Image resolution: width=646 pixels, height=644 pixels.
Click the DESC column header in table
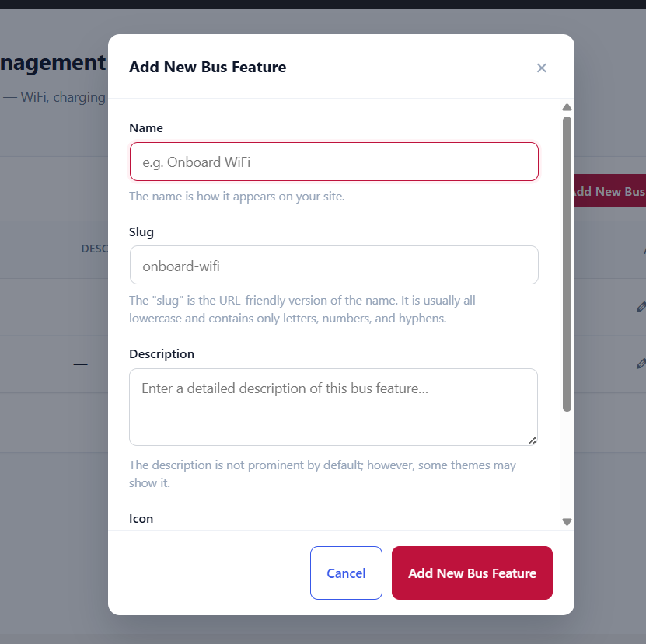95,249
